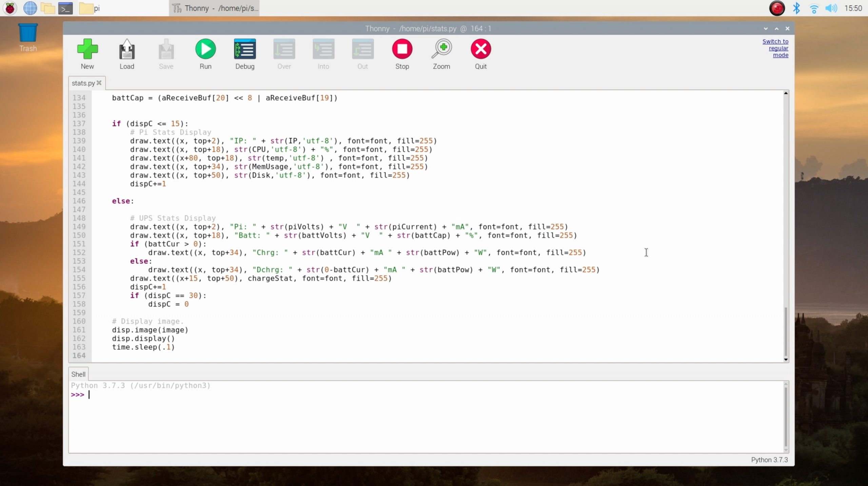This screenshot has width=868, height=486.
Task: Select the stats.py editor tab
Action: click(x=83, y=83)
